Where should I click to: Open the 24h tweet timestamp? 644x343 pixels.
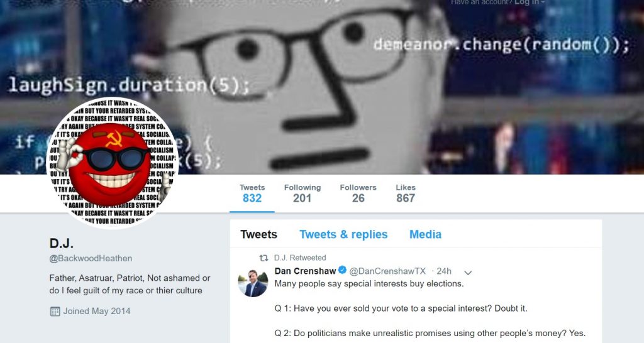[444, 271]
